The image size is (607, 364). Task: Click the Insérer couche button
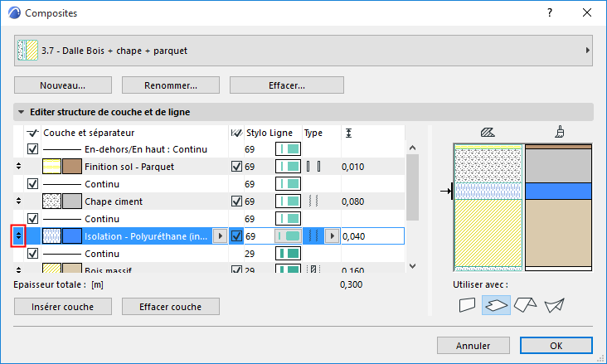(x=63, y=307)
